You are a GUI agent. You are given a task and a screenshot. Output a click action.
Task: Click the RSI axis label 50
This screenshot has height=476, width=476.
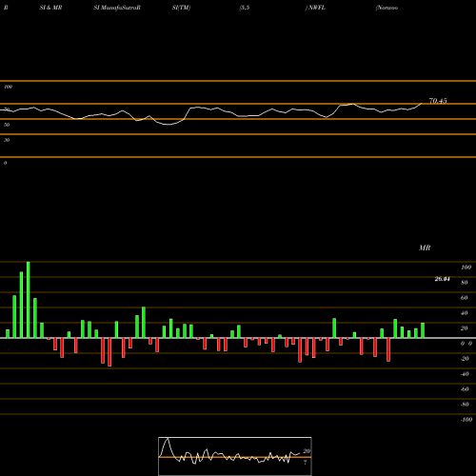click(7, 125)
